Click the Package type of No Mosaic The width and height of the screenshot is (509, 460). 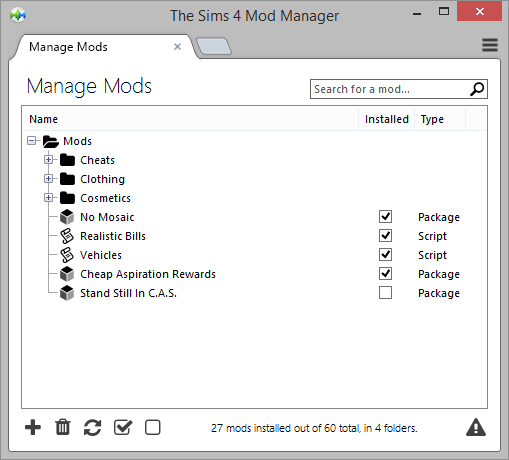tap(439, 217)
